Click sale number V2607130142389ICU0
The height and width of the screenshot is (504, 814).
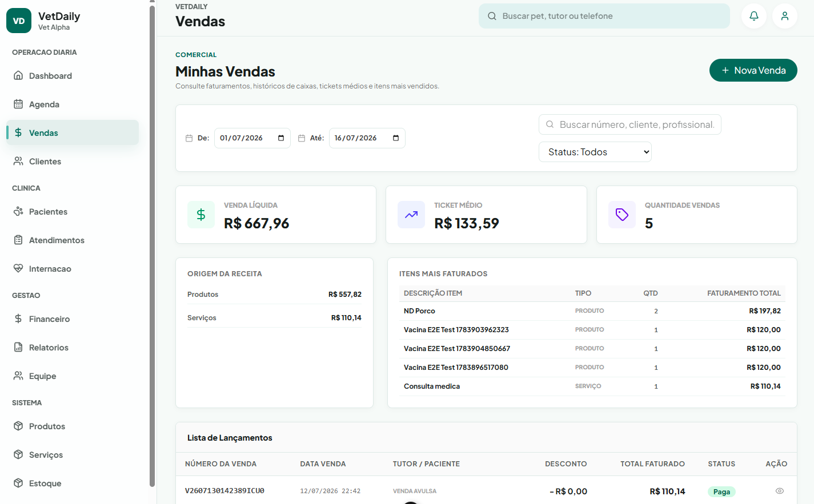coord(224,491)
